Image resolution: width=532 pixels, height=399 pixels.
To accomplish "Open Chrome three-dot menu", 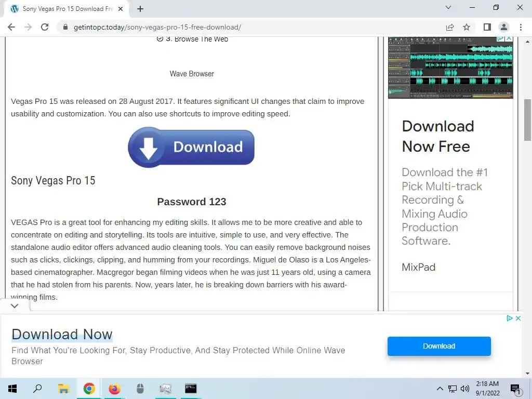I will 521,27.
